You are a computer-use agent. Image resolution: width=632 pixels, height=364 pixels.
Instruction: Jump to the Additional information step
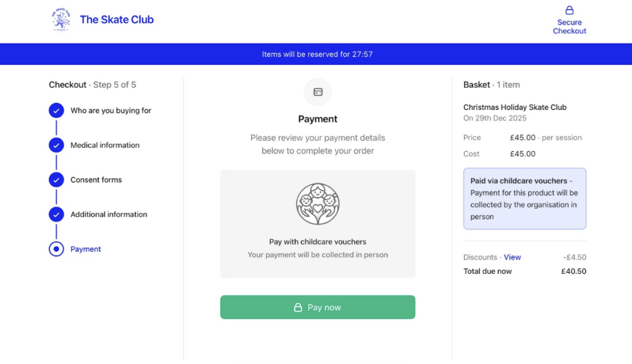pyautogui.click(x=109, y=215)
